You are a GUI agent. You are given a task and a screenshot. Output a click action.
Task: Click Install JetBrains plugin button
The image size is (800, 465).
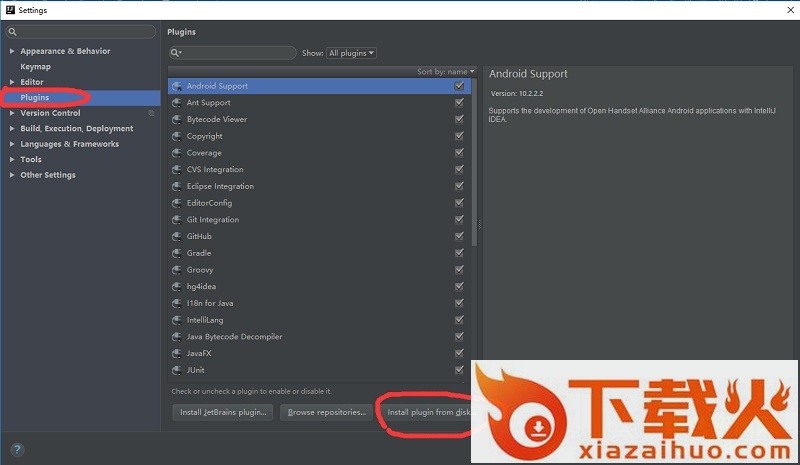[x=223, y=412]
